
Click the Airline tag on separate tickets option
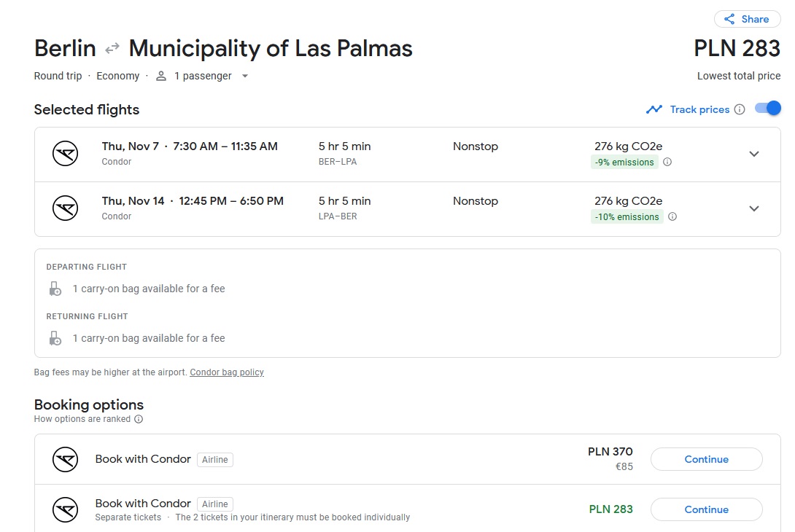[215, 504]
